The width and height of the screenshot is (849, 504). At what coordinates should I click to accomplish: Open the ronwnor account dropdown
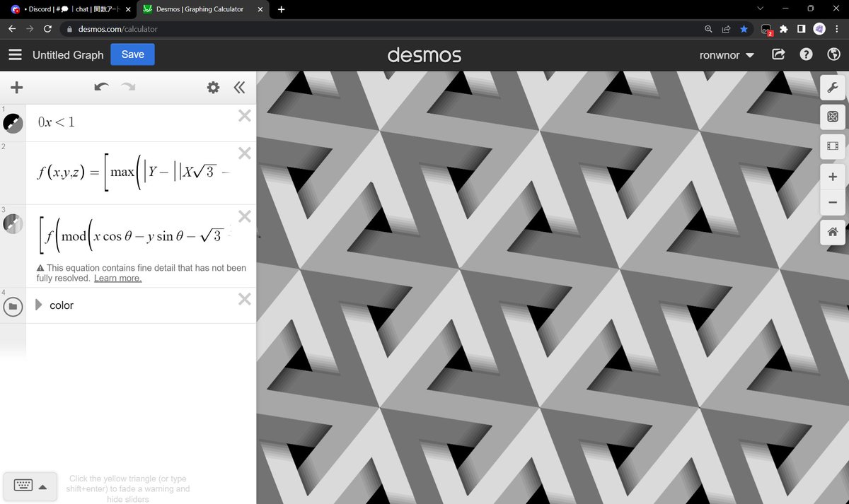[726, 54]
